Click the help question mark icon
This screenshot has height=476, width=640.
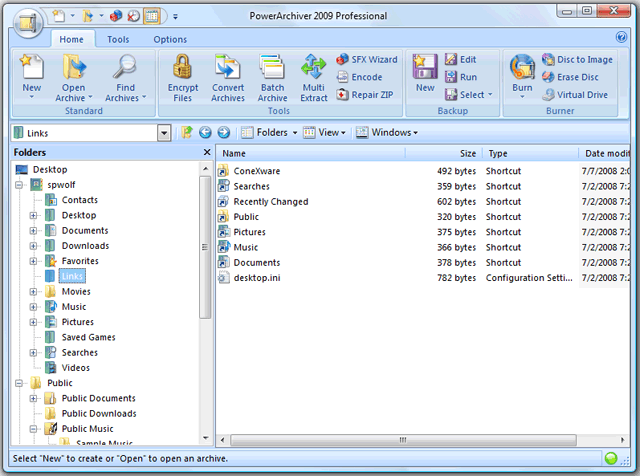pos(621,38)
